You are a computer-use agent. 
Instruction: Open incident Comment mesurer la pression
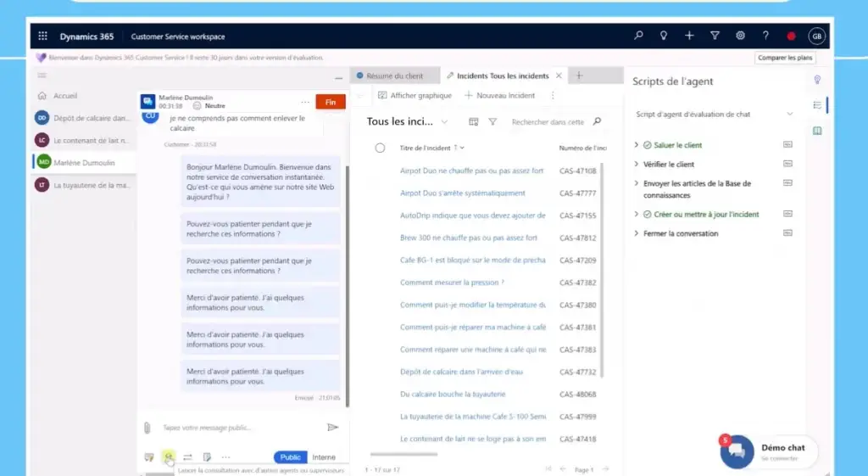pyautogui.click(x=452, y=283)
